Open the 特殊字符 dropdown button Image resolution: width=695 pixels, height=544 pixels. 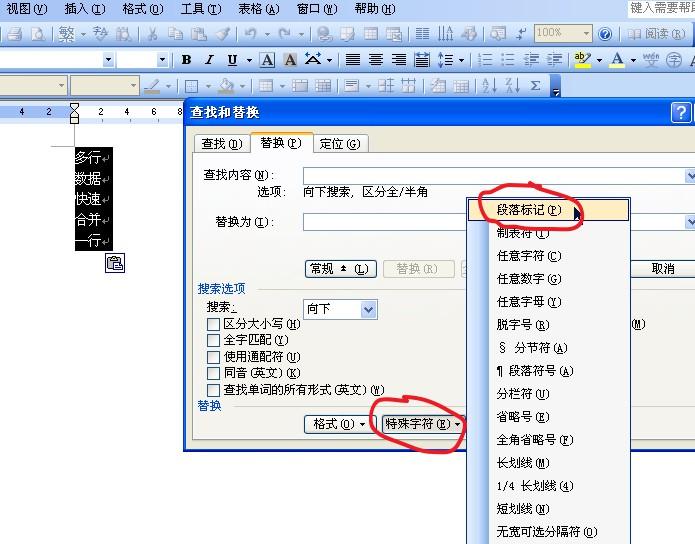coord(423,424)
